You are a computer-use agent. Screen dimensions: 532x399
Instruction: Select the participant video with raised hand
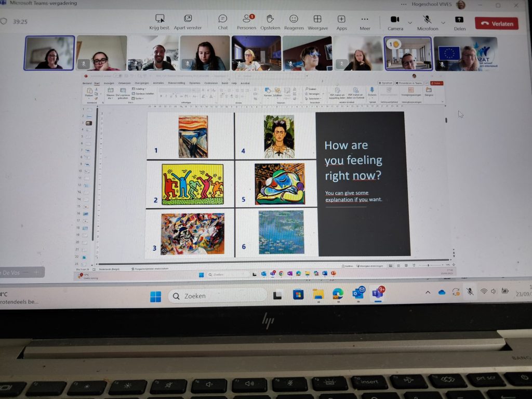pos(408,54)
